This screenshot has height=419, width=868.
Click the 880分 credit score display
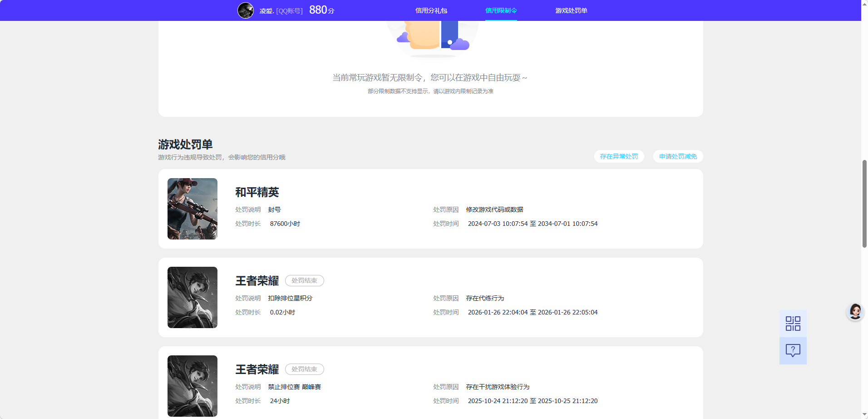coord(321,9)
